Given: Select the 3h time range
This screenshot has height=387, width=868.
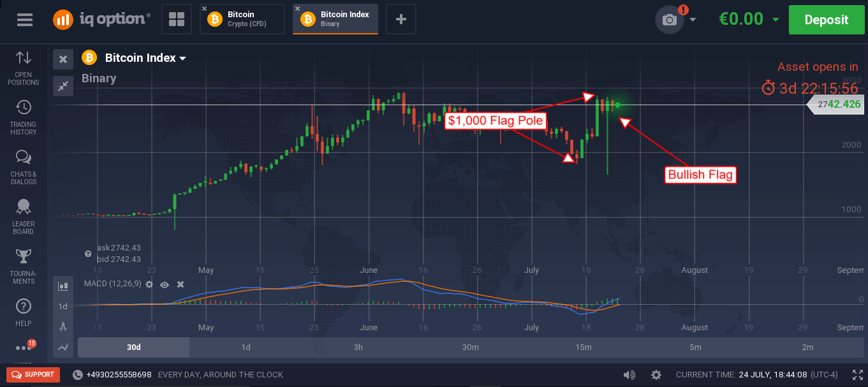Looking at the screenshot, I should [x=358, y=347].
